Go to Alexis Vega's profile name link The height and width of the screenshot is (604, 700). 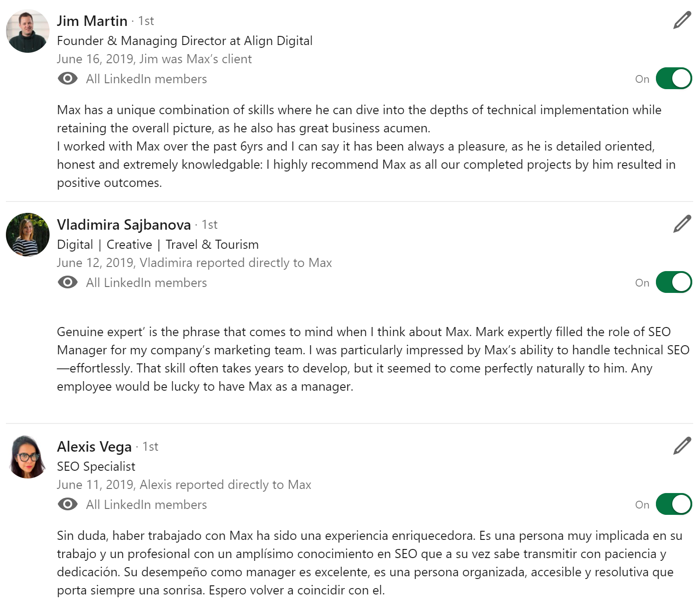click(94, 447)
